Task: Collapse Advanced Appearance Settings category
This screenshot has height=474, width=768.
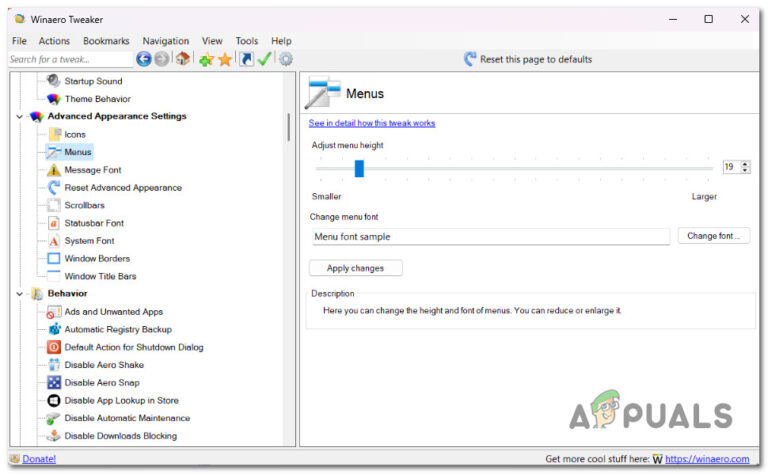Action: tap(20, 117)
